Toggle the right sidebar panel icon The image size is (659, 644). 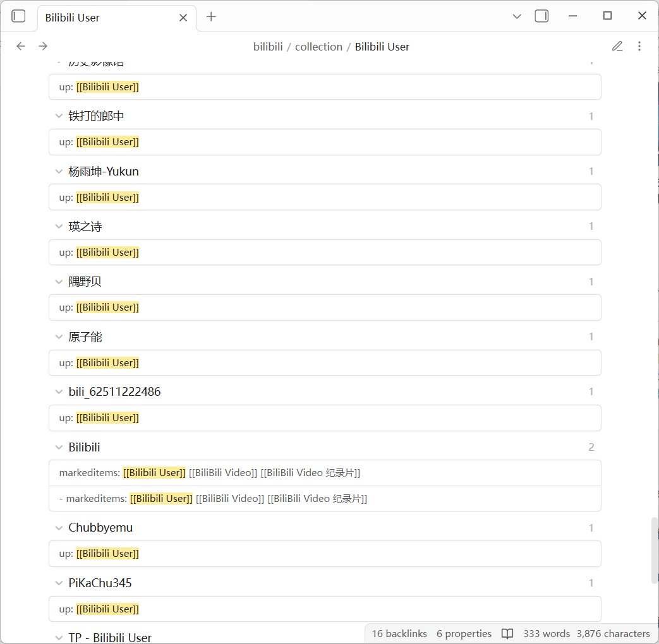click(541, 16)
